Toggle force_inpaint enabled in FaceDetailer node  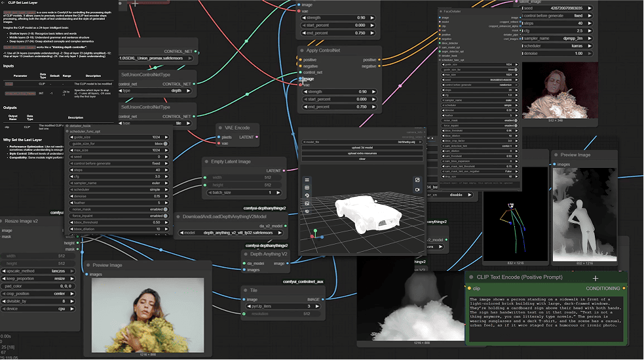480,125
